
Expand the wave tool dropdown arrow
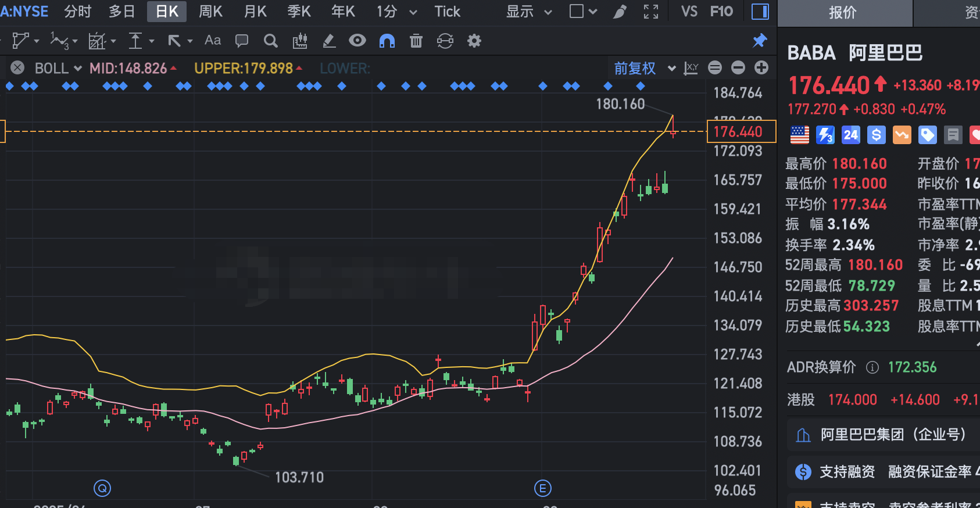75,41
